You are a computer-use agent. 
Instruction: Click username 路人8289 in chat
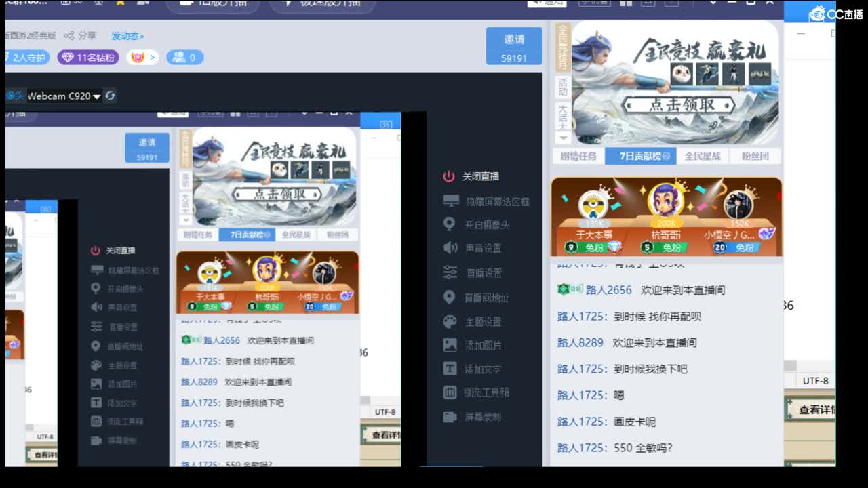tap(580, 342)
